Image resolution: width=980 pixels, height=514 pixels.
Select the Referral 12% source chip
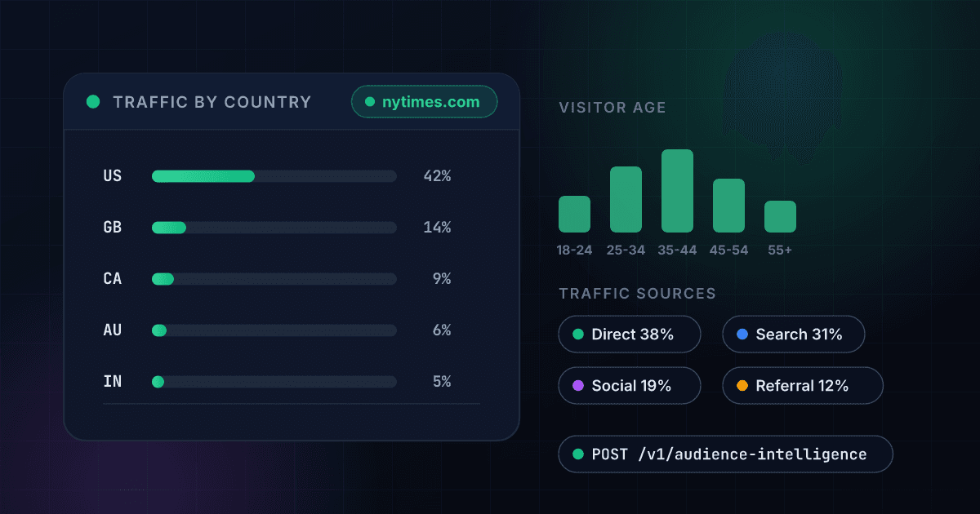[x=803, y=386]
